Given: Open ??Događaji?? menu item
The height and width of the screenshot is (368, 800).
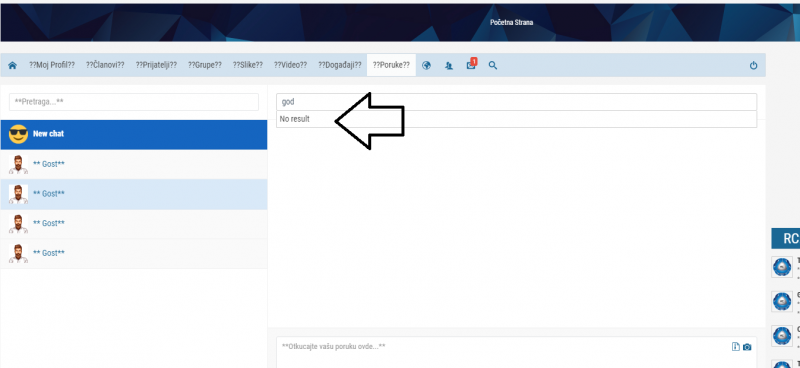Looking at the screenshot, I should [340, 65].
